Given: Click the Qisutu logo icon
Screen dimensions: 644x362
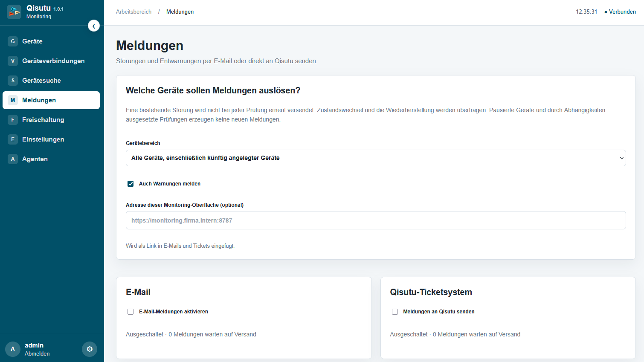Looking at the screenshot, I should click(14, 12).
